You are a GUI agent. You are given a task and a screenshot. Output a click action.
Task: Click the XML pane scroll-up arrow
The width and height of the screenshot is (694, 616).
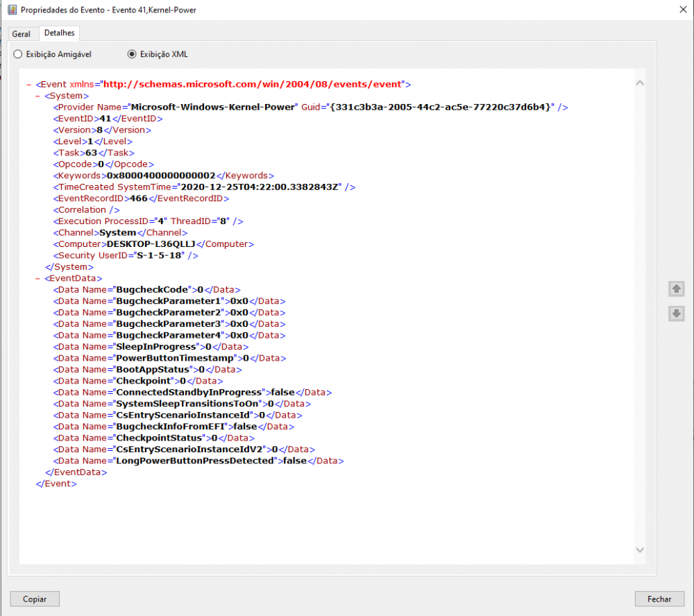point(639,83)
